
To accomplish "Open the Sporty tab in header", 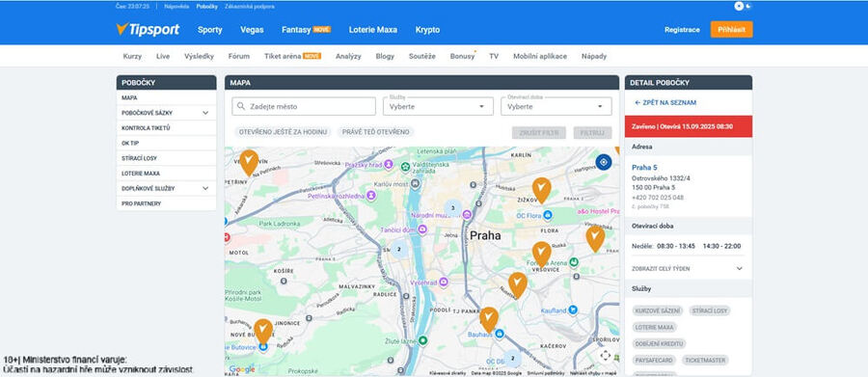I will tap(210, 30).
